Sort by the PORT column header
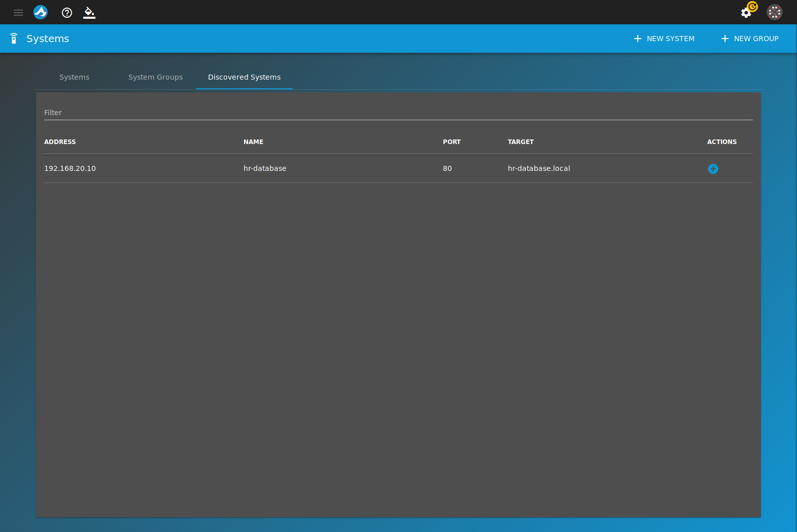The height and width of the screenshot is (532, 797). (x=452, y=142)
